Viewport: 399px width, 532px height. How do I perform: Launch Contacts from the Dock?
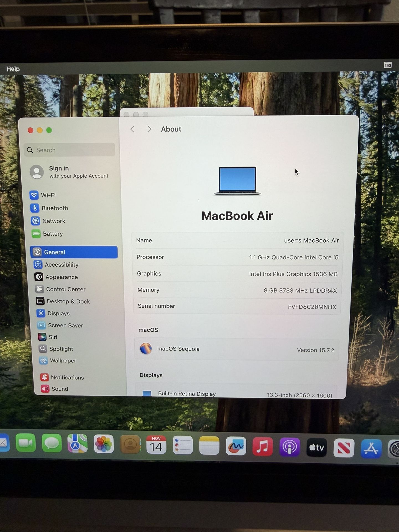point(130,444)
